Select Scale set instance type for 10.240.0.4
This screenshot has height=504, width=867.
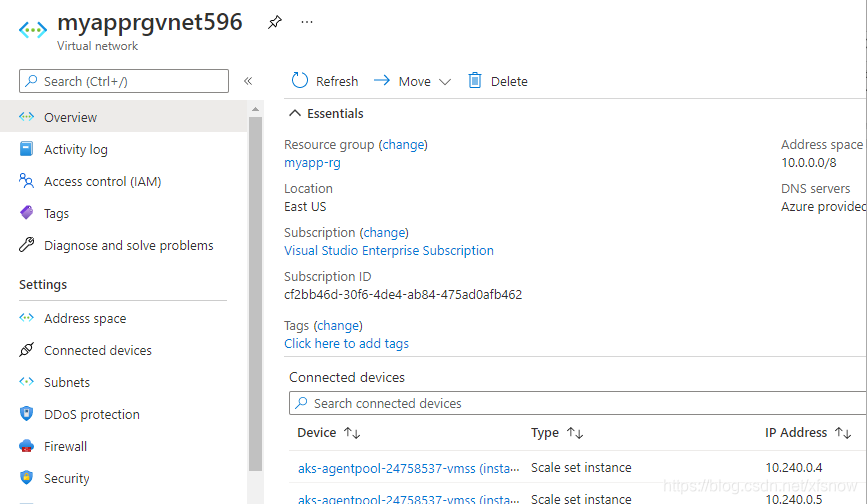click(x=581, y=468)
